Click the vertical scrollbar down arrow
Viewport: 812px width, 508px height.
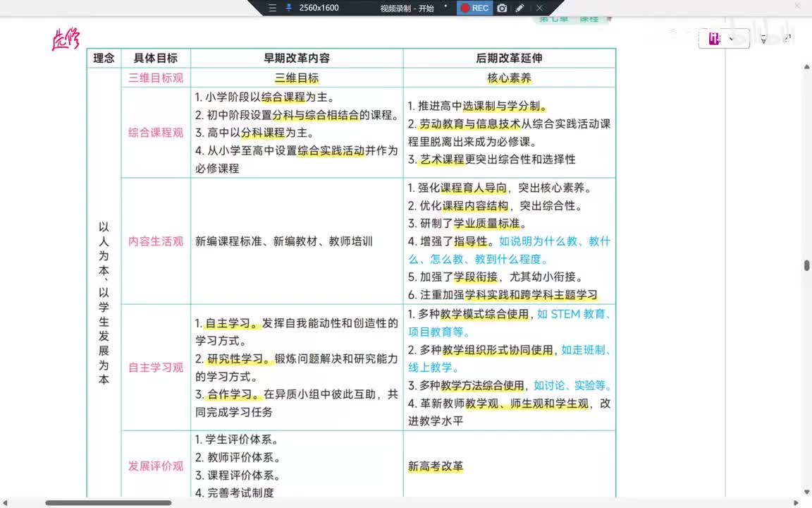(x=807, y=491)
